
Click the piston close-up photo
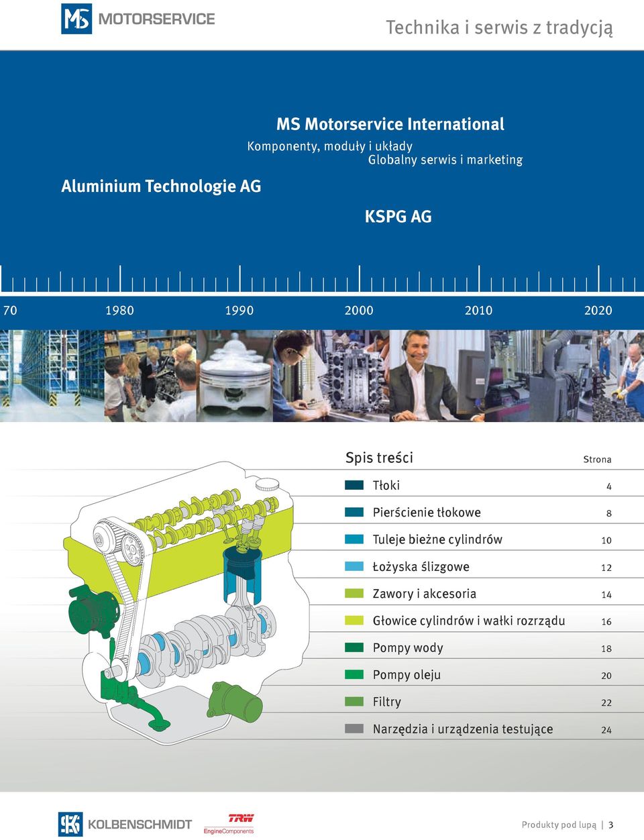coord(235,376)
